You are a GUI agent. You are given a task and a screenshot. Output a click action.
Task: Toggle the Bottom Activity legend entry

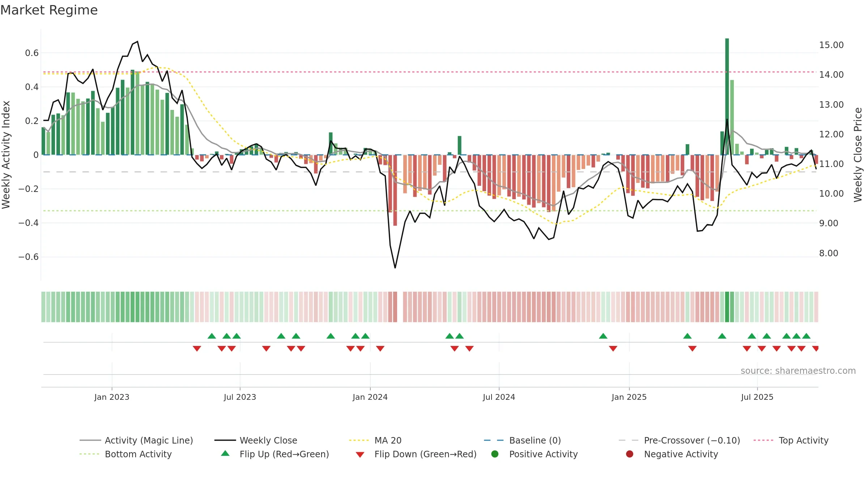click(125, 454)
